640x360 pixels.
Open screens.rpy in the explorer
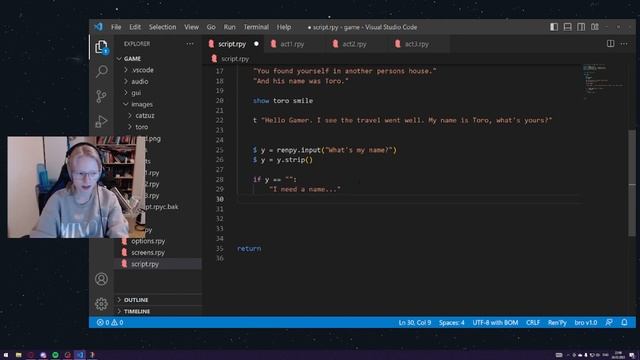point(148,253)
